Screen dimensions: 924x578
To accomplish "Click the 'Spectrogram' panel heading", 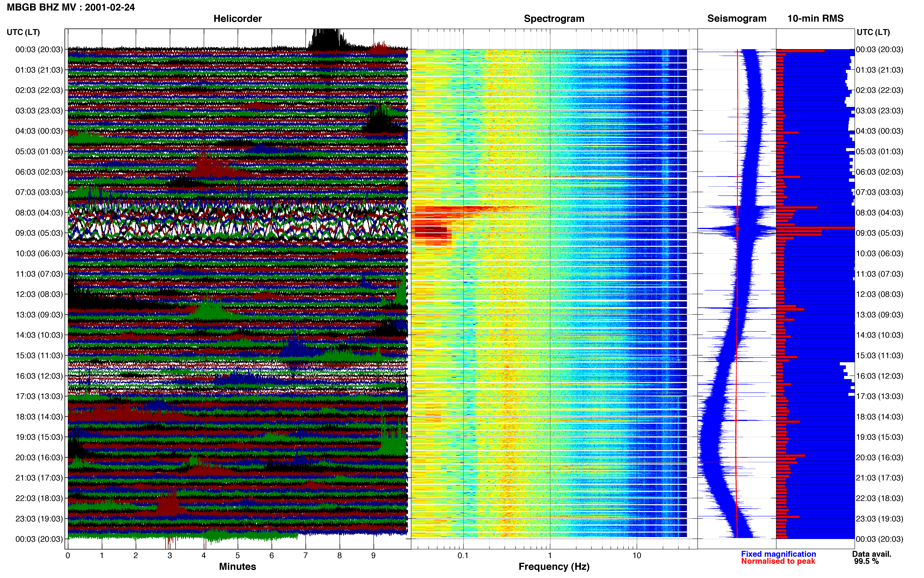I will [554, 18].
